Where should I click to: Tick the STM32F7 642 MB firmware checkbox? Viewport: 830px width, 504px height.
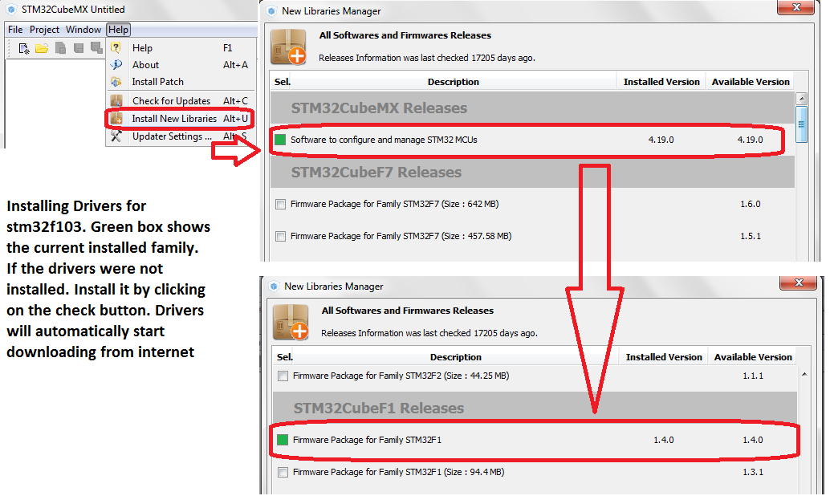point(280,205)
